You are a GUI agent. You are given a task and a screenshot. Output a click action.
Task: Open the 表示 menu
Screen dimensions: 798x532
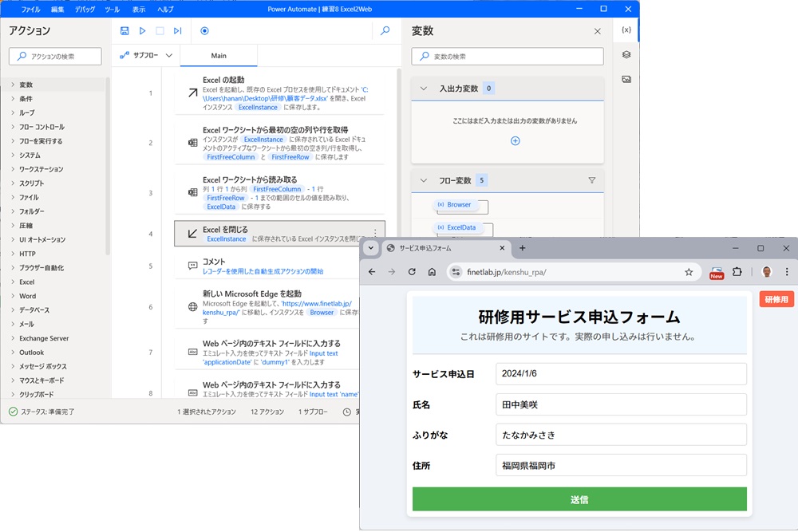click(x=138, y=9)
